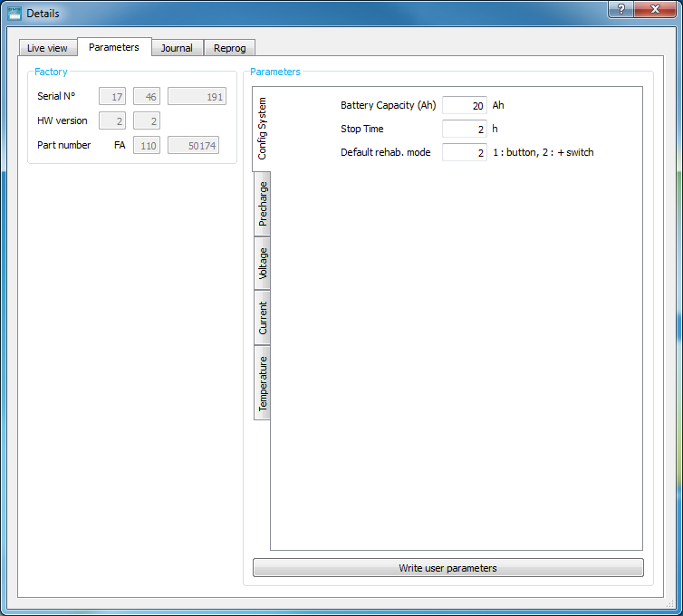The width and height of the screenshot is (683, 616).
Task: Click the Ah unit label
Action: (x=498, y=105)
